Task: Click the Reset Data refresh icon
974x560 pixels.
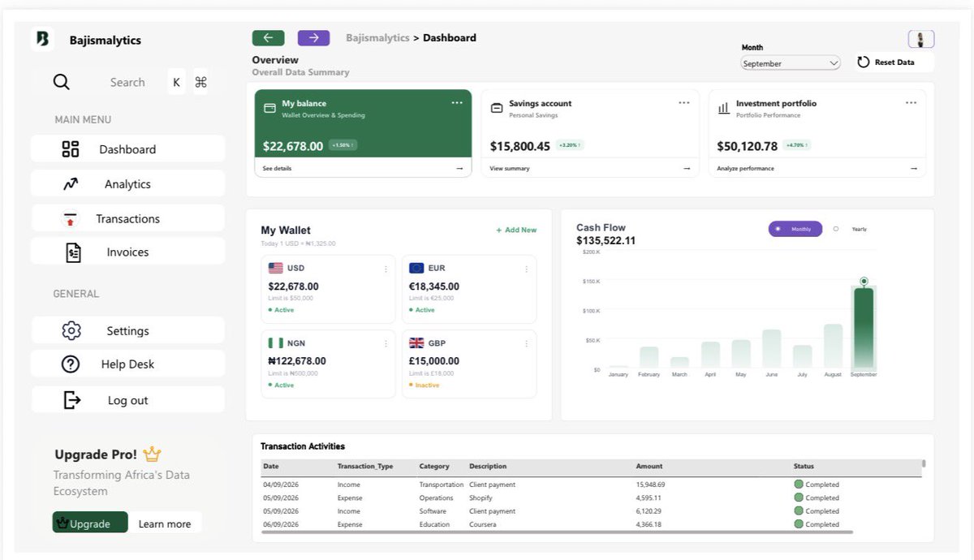Action: (x=864, y=62)
